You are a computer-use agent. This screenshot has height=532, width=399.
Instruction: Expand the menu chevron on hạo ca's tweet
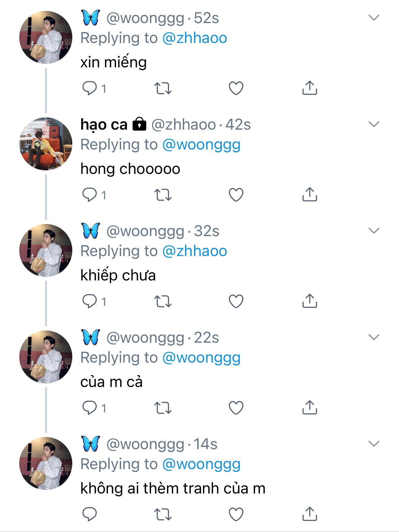[x=374, y=124]
